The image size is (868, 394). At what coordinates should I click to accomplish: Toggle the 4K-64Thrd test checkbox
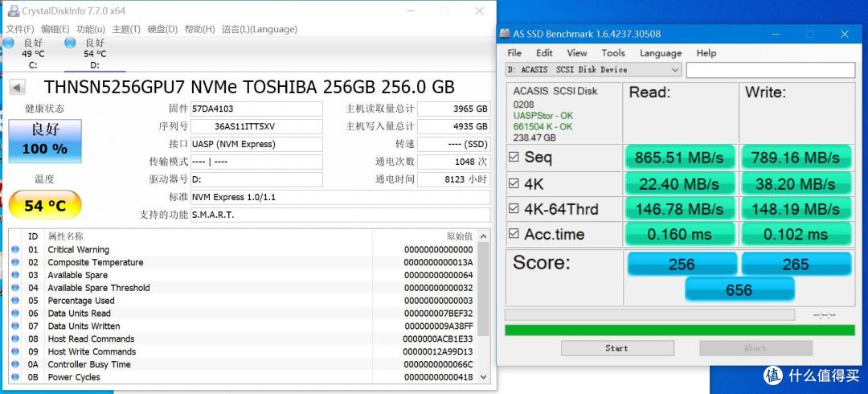click(x=514, y=209)
